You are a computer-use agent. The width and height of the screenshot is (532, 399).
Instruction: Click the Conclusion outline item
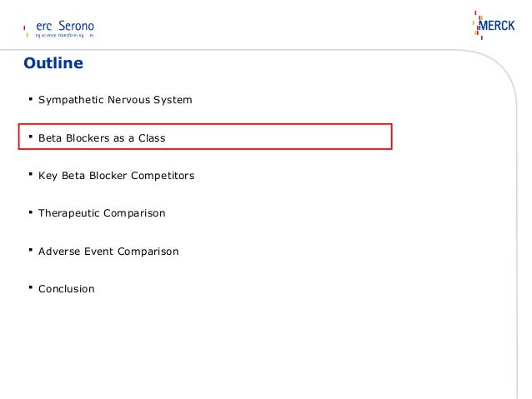[x=67, y=289]
